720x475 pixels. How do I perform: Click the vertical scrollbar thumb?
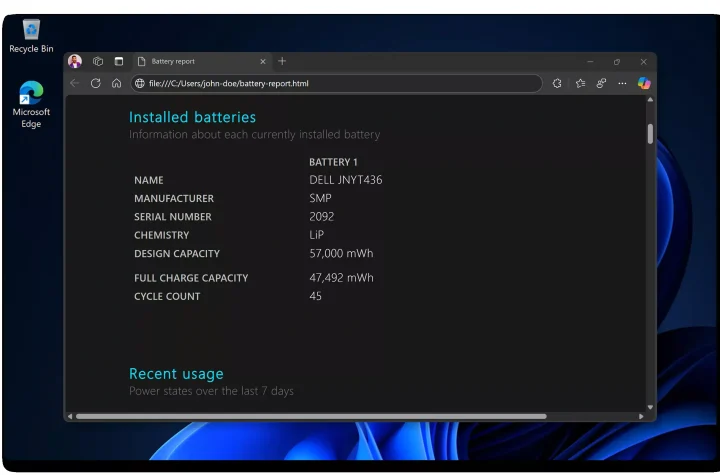point(650,133)
